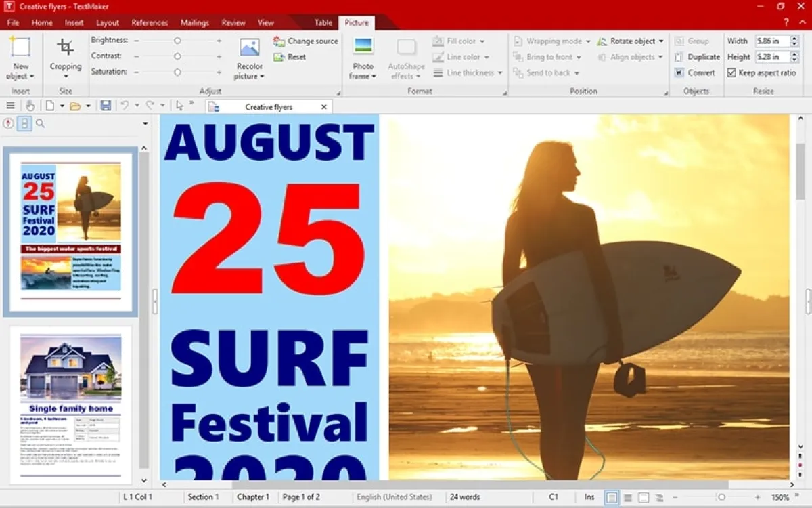This screenshot has height=508, width=812.
Task: Uncheck Keep aspect ratio checkbox
Action: tap(731, 72)
